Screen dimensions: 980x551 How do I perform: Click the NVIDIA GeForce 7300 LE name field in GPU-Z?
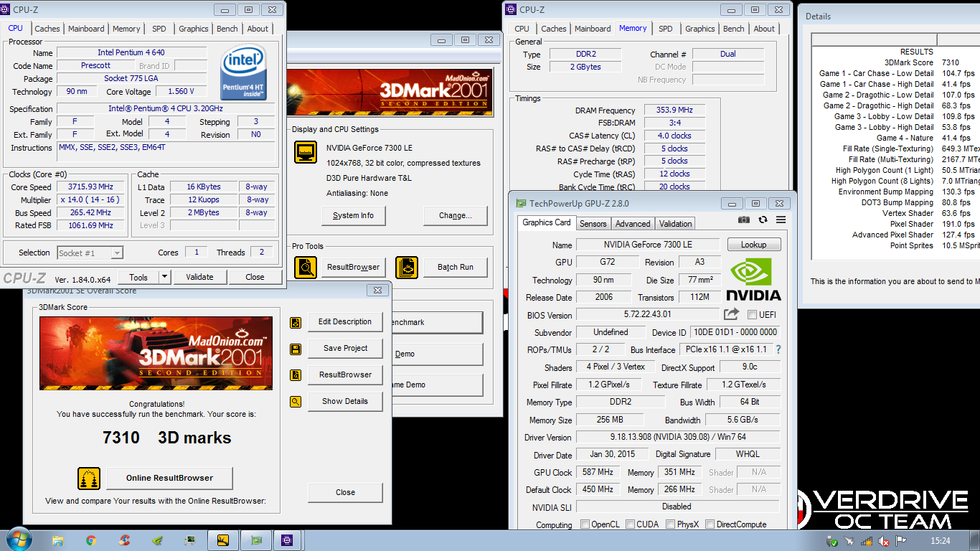pyautogui.click(x=648, y=245)
